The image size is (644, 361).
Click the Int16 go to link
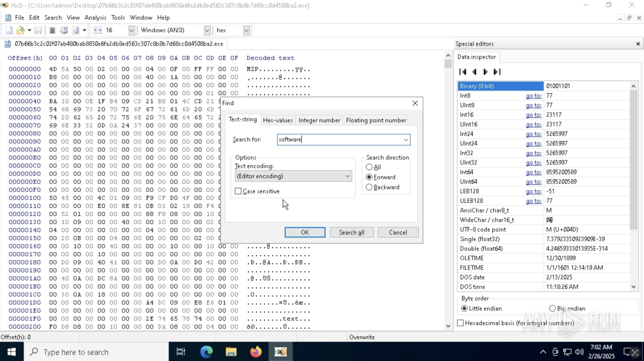pos(533,115)
